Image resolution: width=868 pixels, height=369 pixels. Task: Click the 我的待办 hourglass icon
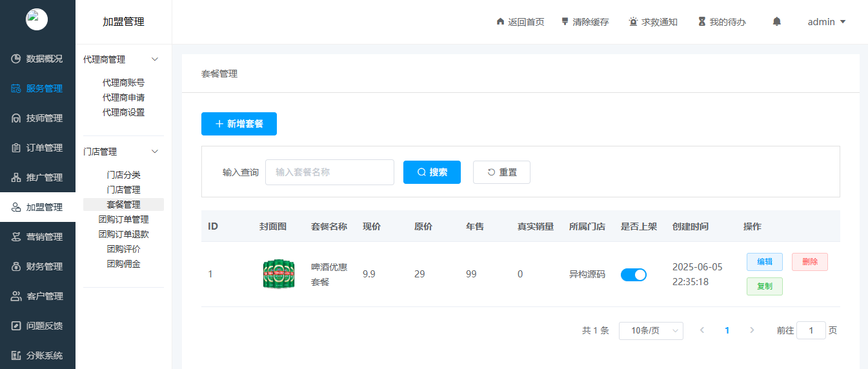click(701, 22)
